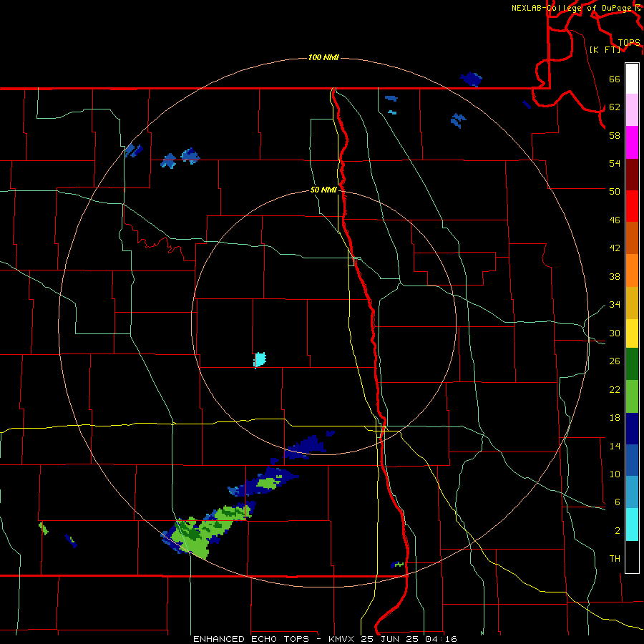The width and height of the screenshot is (644, 644).
Task: Click the cyan echo near radar center
Action: [260, 360]
